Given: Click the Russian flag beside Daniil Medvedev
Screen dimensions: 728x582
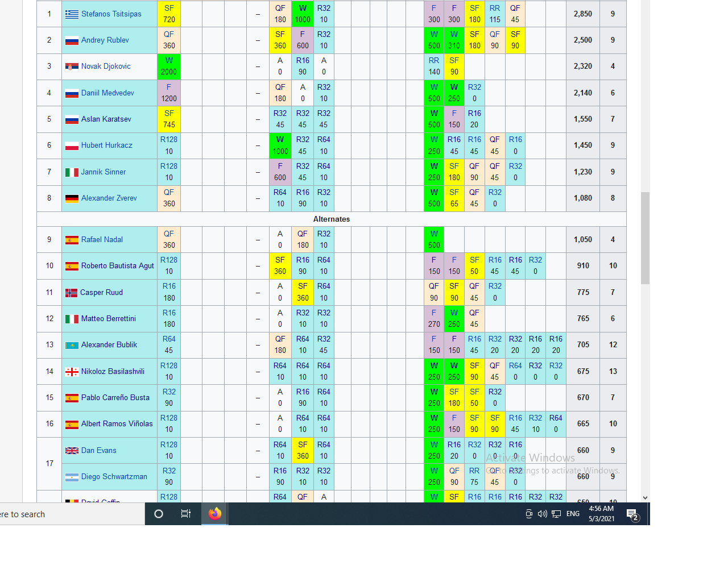Looking at the screenshot, I should pos(72,93).
